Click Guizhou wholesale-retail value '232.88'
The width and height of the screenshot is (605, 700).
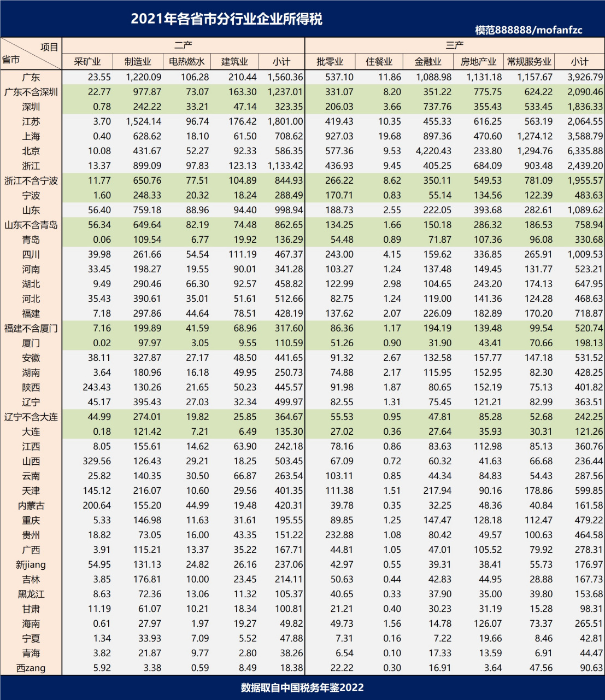point(339,535)
